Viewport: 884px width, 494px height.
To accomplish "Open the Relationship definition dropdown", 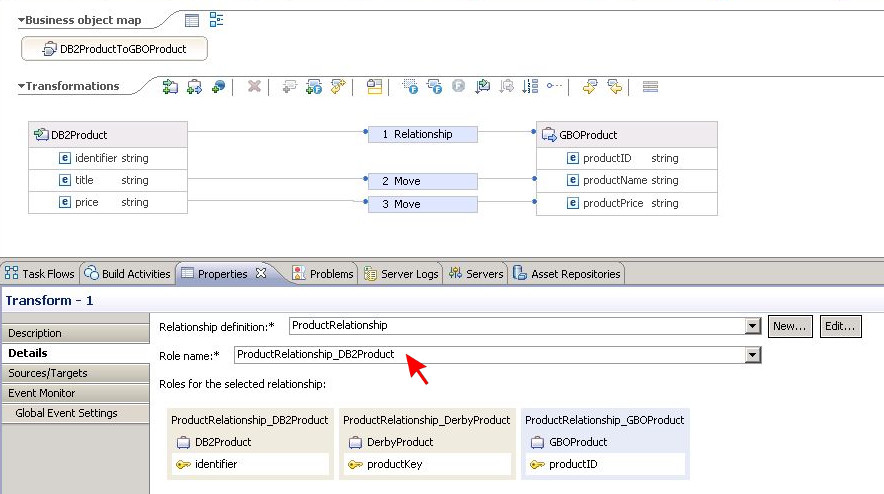I will (x=752, y=326).
